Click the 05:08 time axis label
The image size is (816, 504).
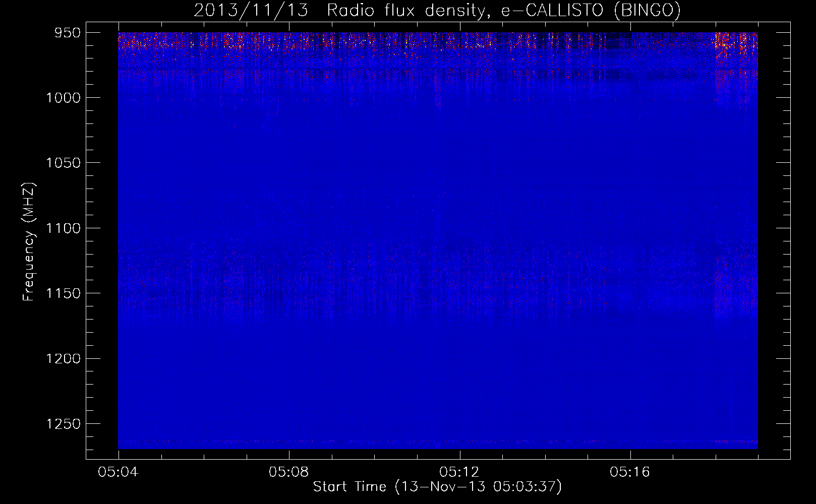(289, 472)
